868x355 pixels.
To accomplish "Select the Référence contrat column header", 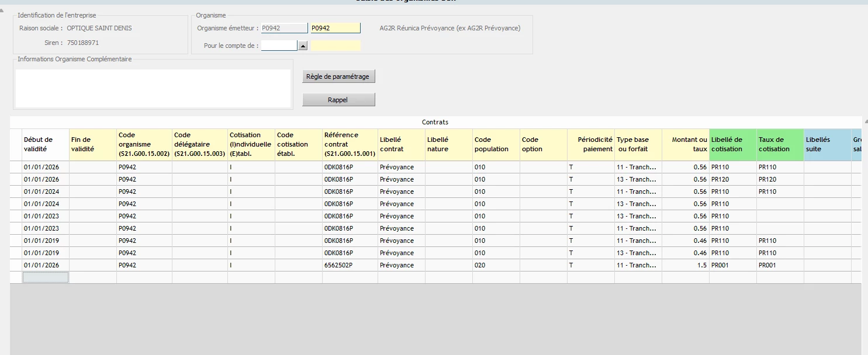I will pos(350,144).
